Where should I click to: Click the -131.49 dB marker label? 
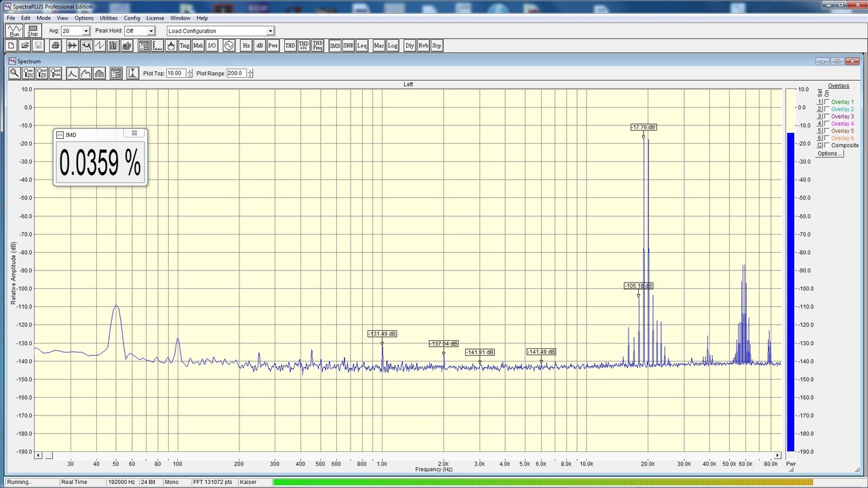pyautogui.click(x=382, y=333)
